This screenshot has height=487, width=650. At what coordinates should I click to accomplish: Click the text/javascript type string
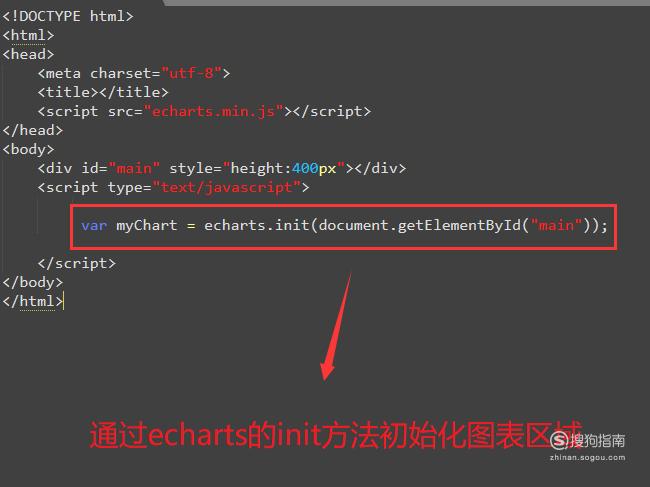(x=227, y=187)
